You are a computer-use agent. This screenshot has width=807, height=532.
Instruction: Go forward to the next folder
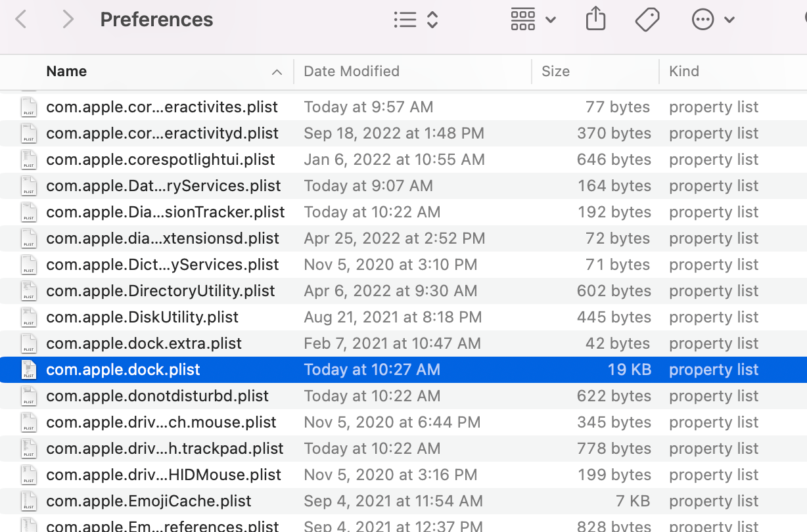(68, 20)
